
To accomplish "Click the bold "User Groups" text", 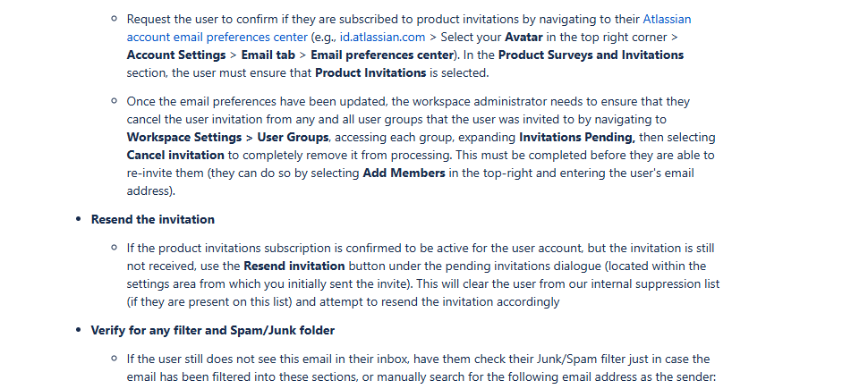I will coord(293,137).
